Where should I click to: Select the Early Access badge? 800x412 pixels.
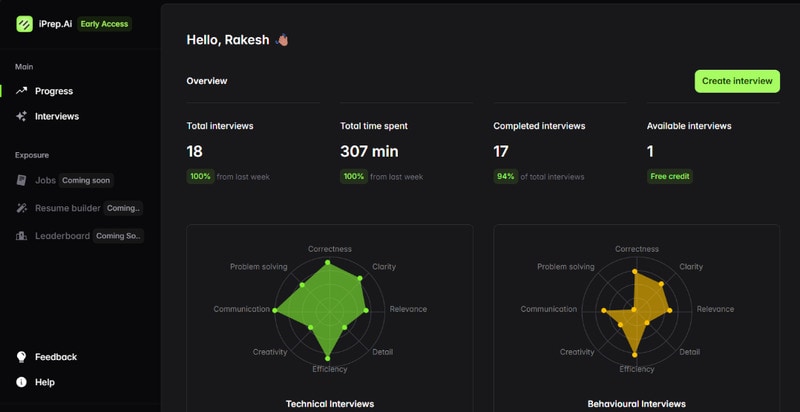(105, 24)
